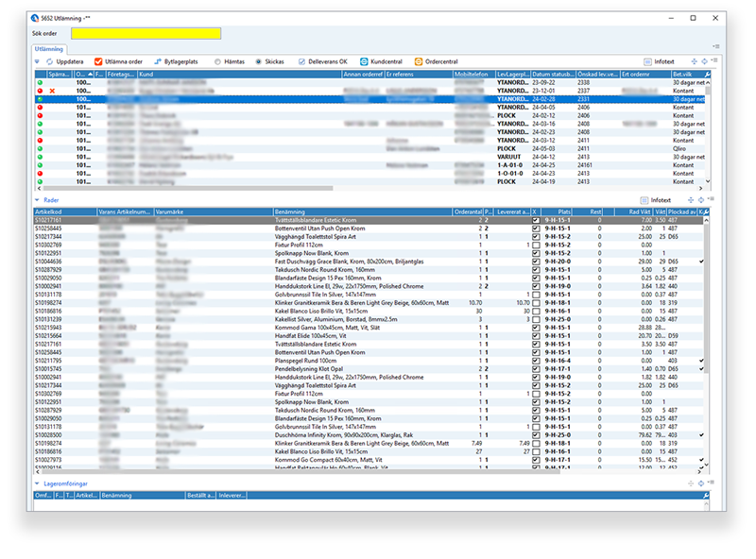
Task: Select the Hämtas radio button
Action: 218,61
